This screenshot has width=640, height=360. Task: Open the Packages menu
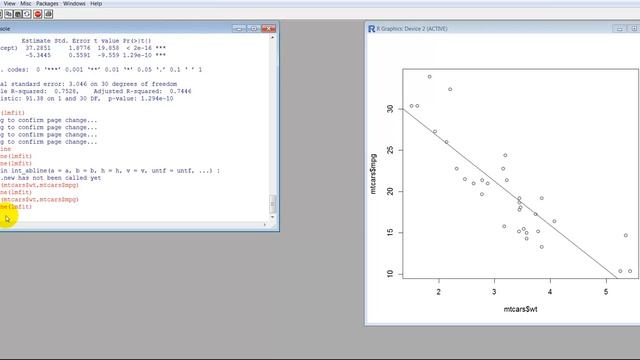(47, 4)
